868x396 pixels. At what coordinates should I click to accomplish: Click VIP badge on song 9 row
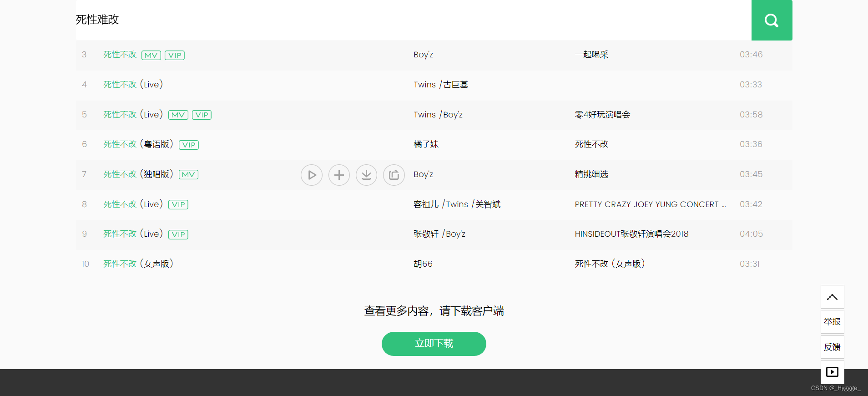click(178, 234)
